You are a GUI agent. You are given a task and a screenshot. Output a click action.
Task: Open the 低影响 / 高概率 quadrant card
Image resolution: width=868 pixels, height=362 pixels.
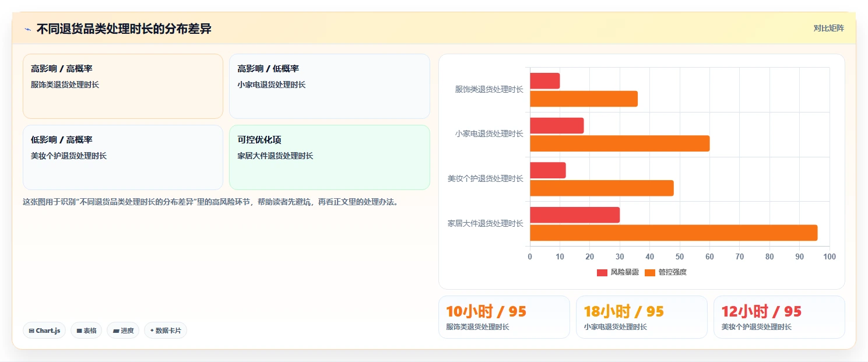tap(123, 157)
